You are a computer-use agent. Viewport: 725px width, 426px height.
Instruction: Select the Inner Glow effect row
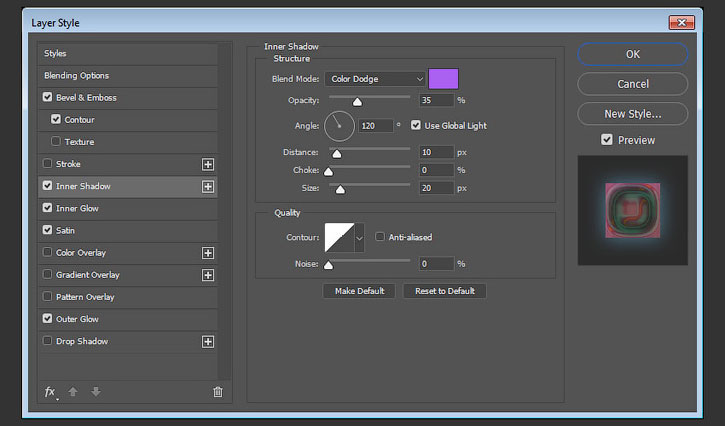(128, 209)
